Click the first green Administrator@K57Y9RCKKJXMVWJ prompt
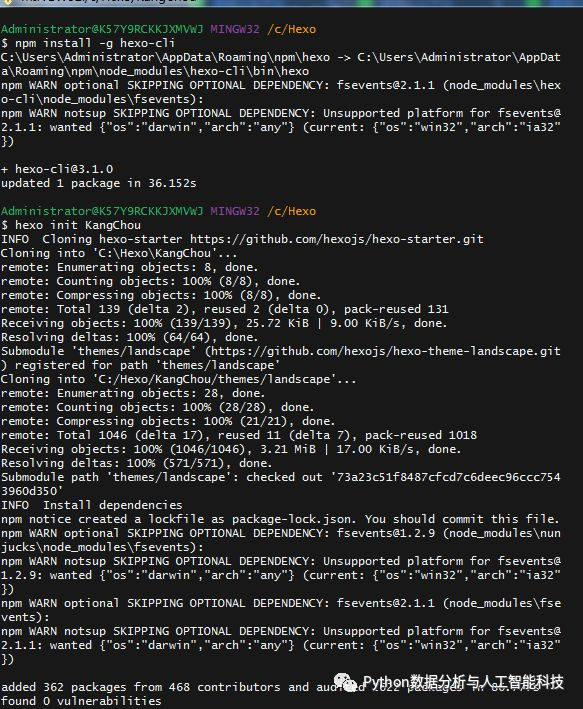Image resolution: width=583 pixels, height=709 pixels. pos(102,29)
